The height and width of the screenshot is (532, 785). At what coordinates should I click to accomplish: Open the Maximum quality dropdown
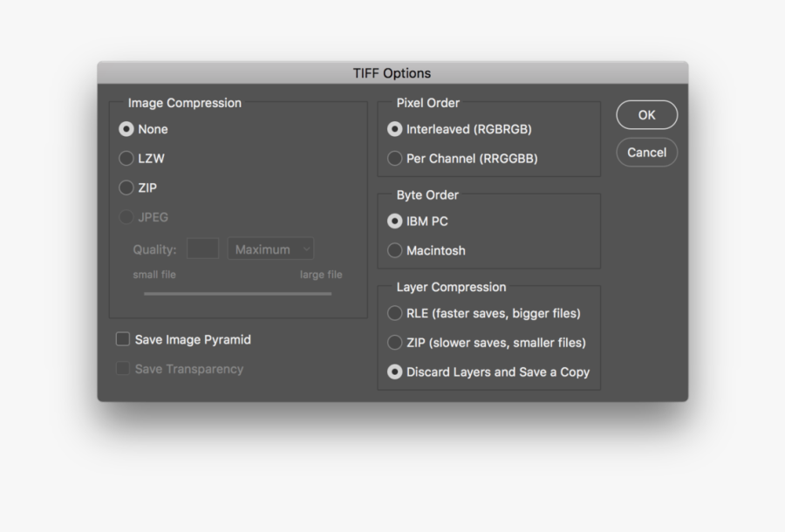coord(270,249)
